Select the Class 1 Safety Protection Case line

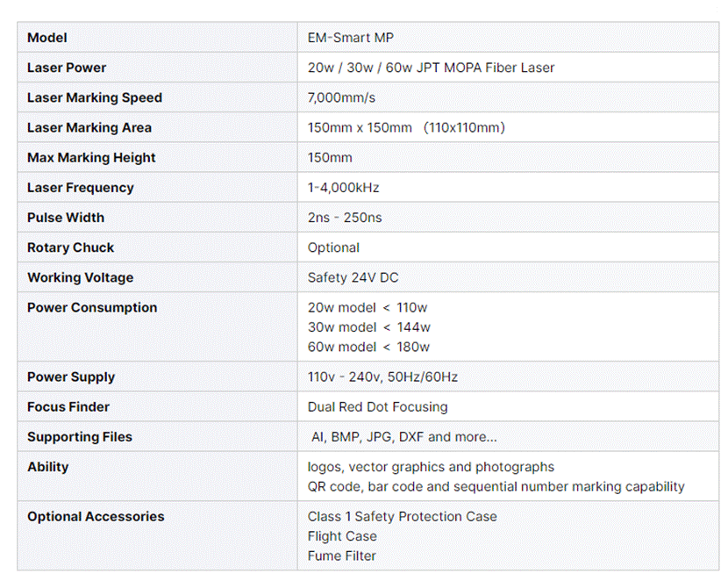[402, 517]
